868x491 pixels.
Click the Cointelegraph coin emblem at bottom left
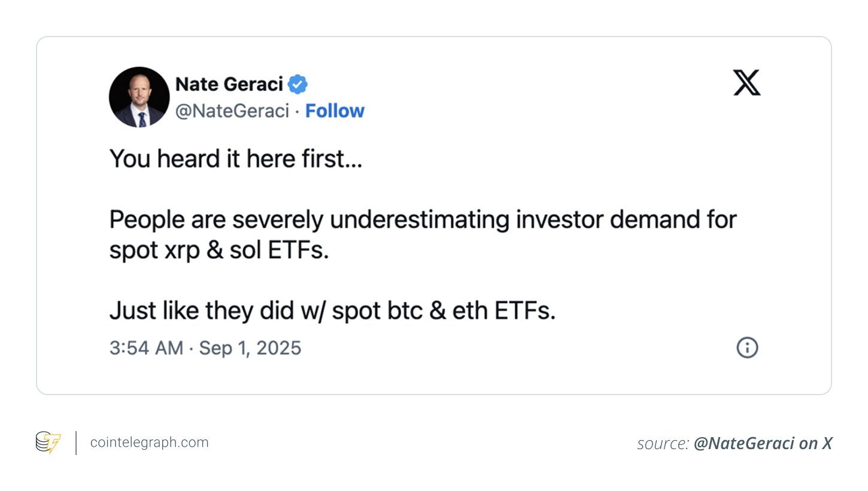[48, 442]
